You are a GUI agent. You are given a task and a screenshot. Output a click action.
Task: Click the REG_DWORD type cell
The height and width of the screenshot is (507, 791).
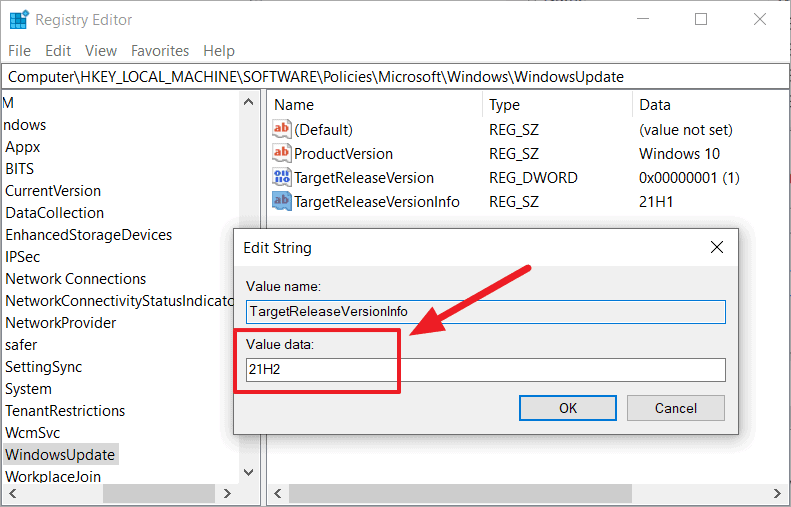[533, 178]
